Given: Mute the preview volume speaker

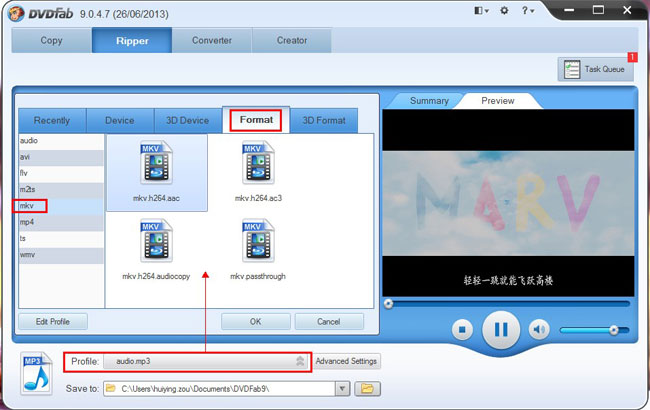Looking at the screenshot, I should [x=539, y=330].
